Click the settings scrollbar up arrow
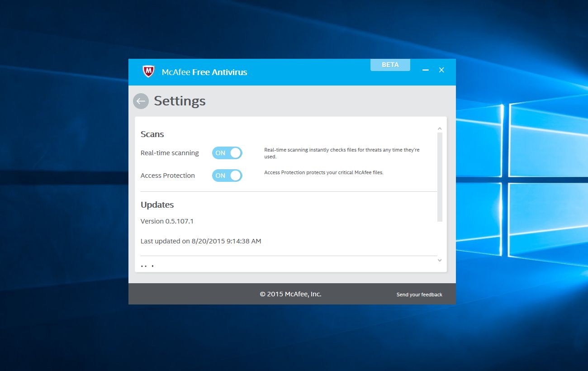Screen dimensions: 588x371 pyautogui.click(x=440, y=129)
